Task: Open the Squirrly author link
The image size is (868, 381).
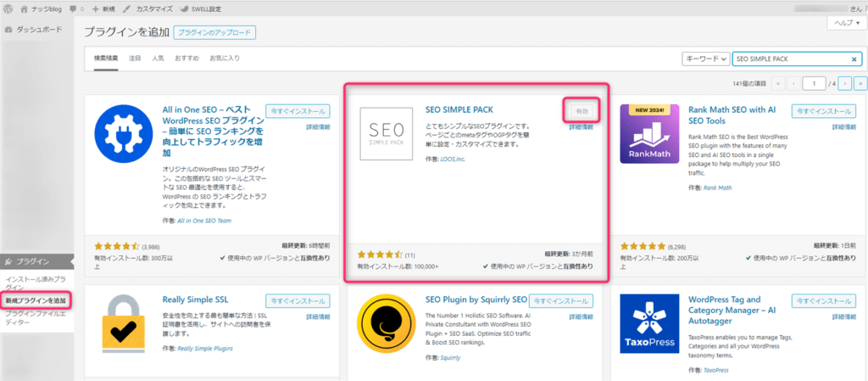Action: point(450,358)
